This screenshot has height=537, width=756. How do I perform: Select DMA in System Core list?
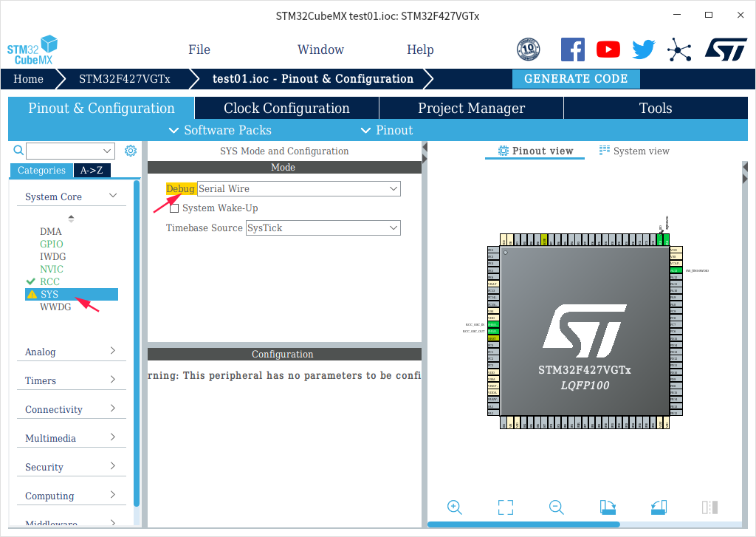pyautogui.click(x=51, y=232)
